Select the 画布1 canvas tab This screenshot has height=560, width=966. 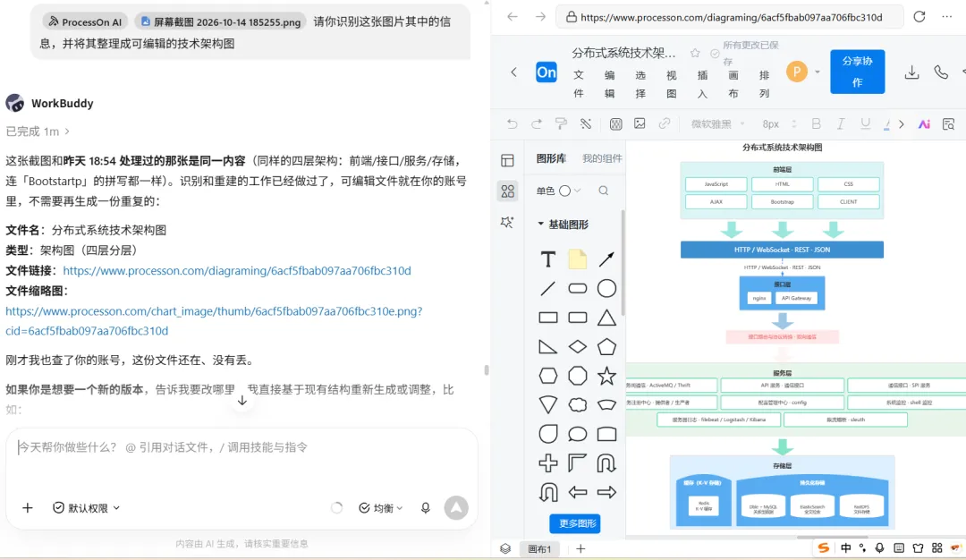[539, 549]
